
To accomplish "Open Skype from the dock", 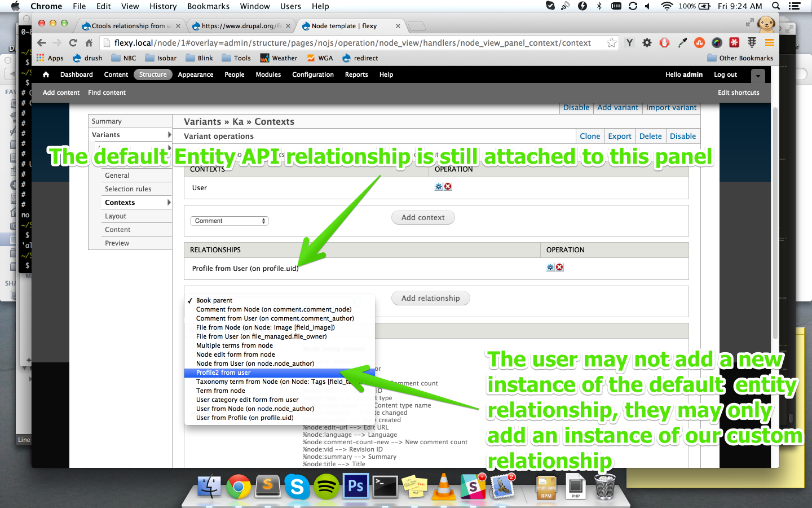I will coord(297,486).
